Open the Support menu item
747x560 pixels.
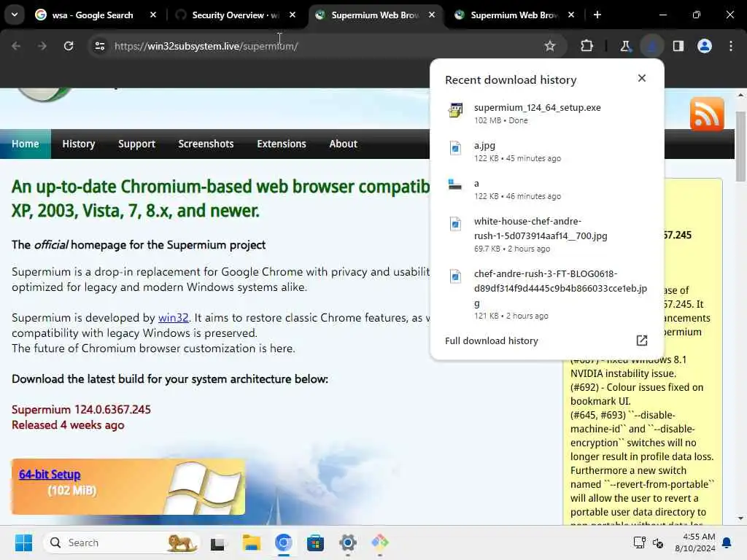(x=136, y=144)
